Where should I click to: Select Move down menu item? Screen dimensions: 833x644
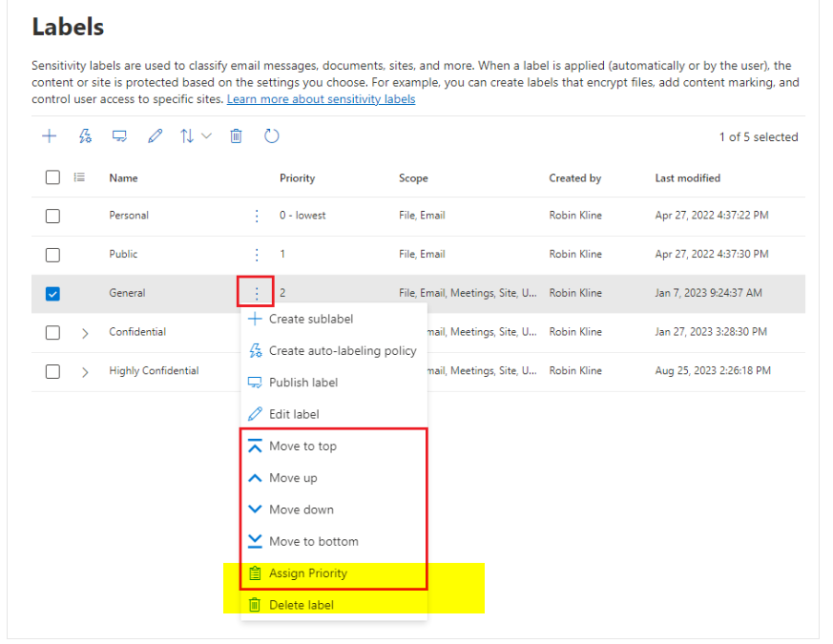coord(334,509)
